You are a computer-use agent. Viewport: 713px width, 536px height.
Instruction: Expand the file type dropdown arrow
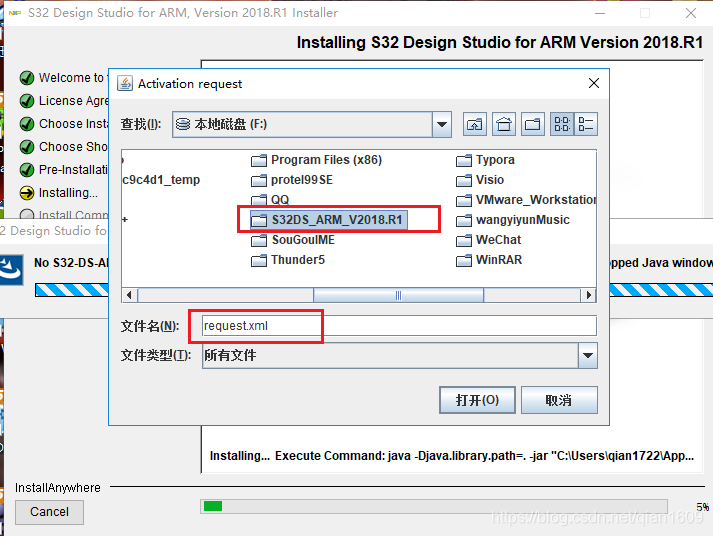587,355
